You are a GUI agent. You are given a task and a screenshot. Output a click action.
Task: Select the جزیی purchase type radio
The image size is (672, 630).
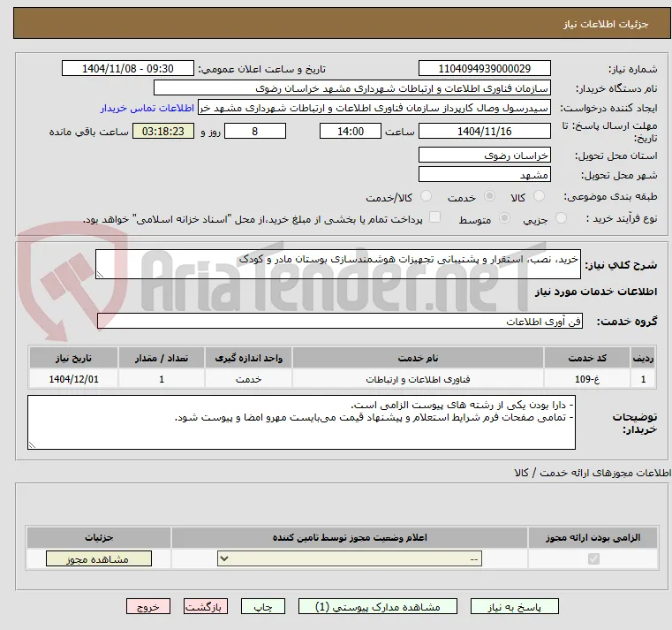point(561,218)
